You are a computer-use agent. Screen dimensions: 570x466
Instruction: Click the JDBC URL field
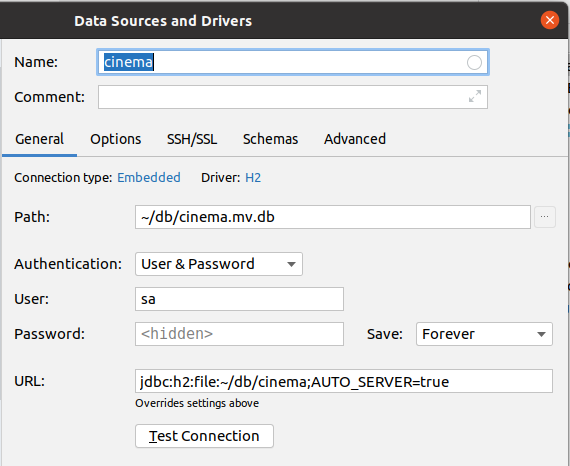[344, 381]
